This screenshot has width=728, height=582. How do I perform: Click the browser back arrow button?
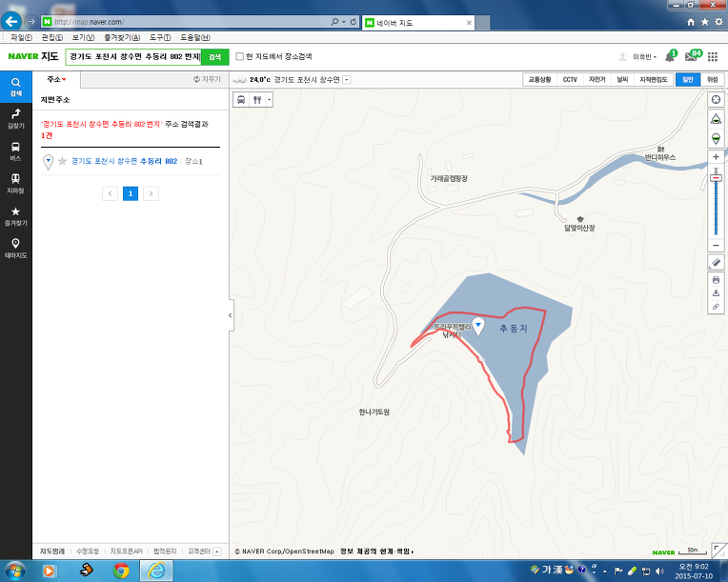tap(11, 21)
